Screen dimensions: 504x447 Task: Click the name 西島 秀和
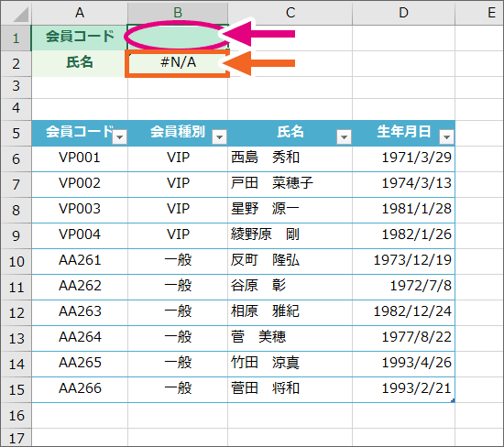click(x=265, y=158)
